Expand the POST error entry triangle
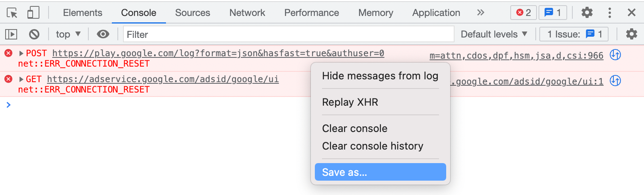Viewport: 644px width, 195px height. click(21, 53)
